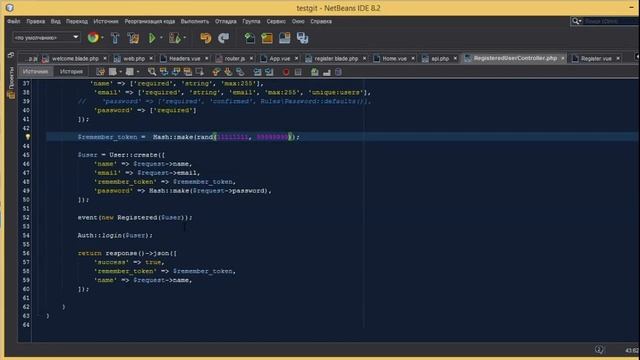Start macro recording with the red circle
This screenshot has width=640, height=360.
[286, 72]
